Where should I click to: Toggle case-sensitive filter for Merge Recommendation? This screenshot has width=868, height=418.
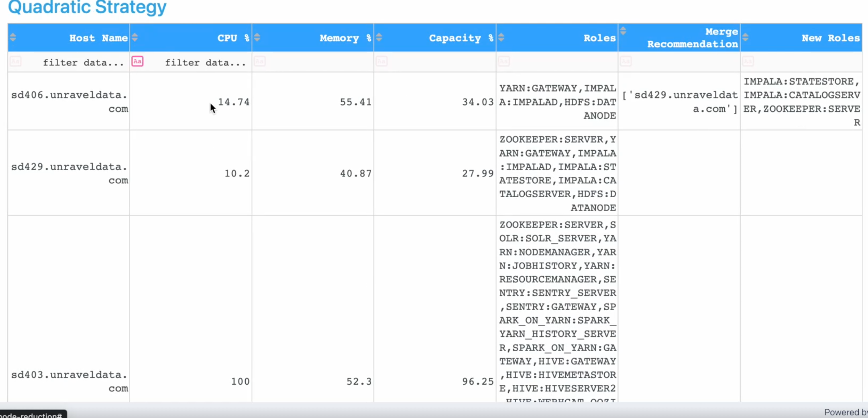[x=626, y=61]
